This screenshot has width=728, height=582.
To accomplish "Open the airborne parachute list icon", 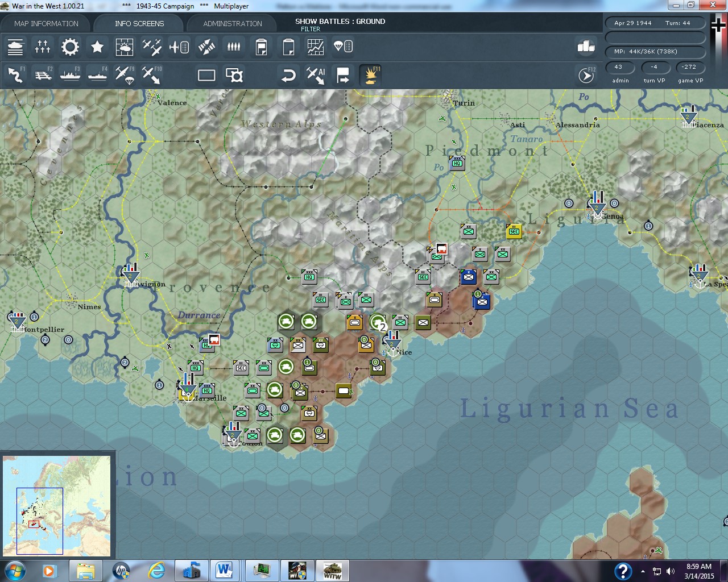I will (343, 47).
